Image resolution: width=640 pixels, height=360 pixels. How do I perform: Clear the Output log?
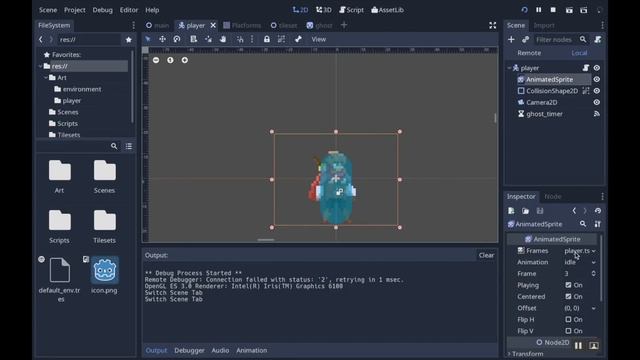486,255
